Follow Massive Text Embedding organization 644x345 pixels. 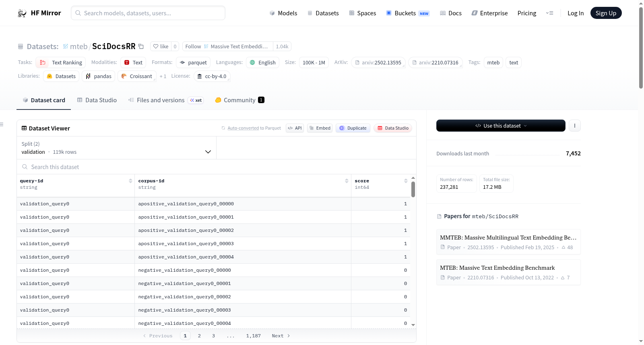tap(227, 46)
